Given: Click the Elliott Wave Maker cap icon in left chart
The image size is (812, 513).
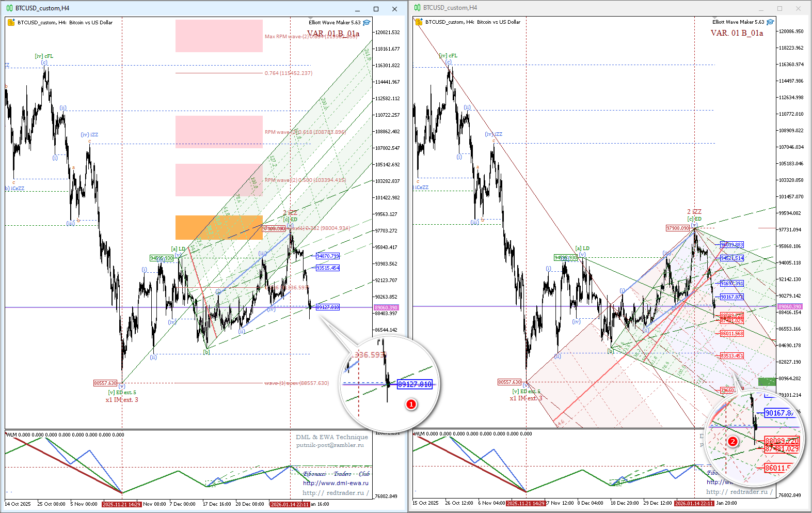Looking at the screenshot, I should pyautogui.click(x=367, y=23).
